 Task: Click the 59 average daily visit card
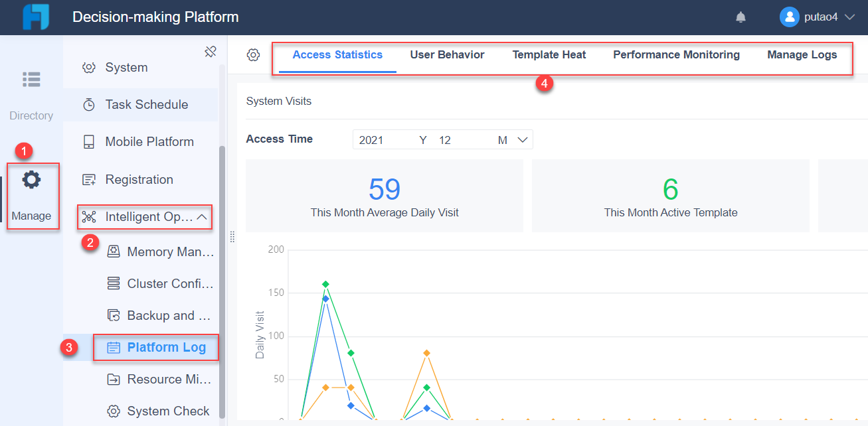385,196
